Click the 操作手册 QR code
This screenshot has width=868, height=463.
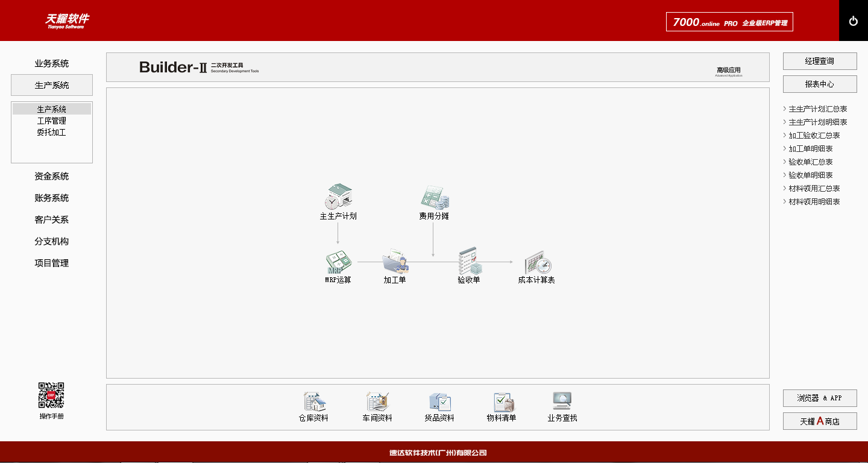[x=51, y=395]
